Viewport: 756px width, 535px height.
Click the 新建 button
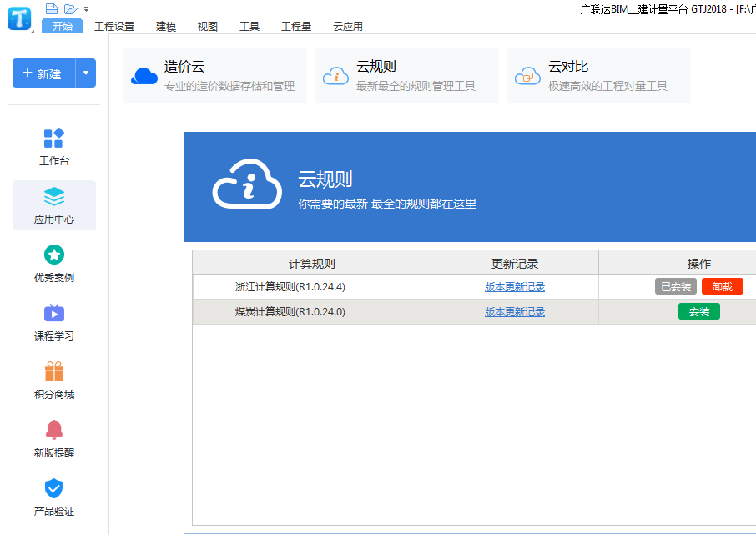pos(44,73)
